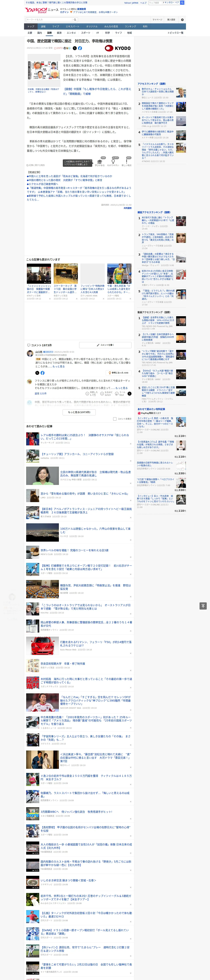Open the 速報 tab
This screenshot has height=980, width=210.
click(x=43, y=27)
